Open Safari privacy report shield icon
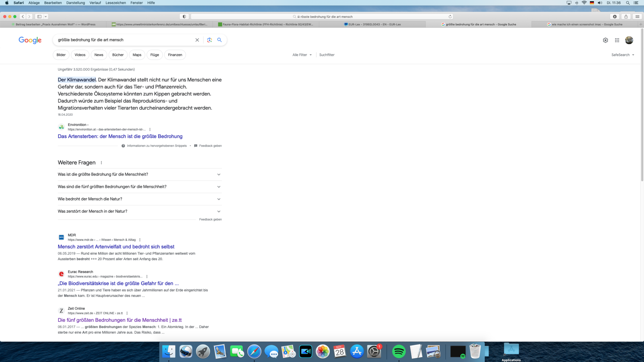Image resolution: width=644 pixels, height=362 pixels. (x=184, y=17)
